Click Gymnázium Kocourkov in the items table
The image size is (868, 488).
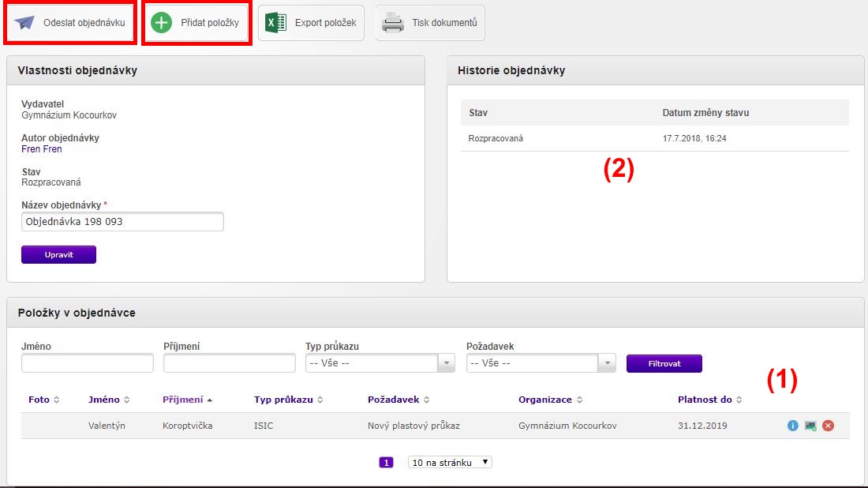pos(567,426)
